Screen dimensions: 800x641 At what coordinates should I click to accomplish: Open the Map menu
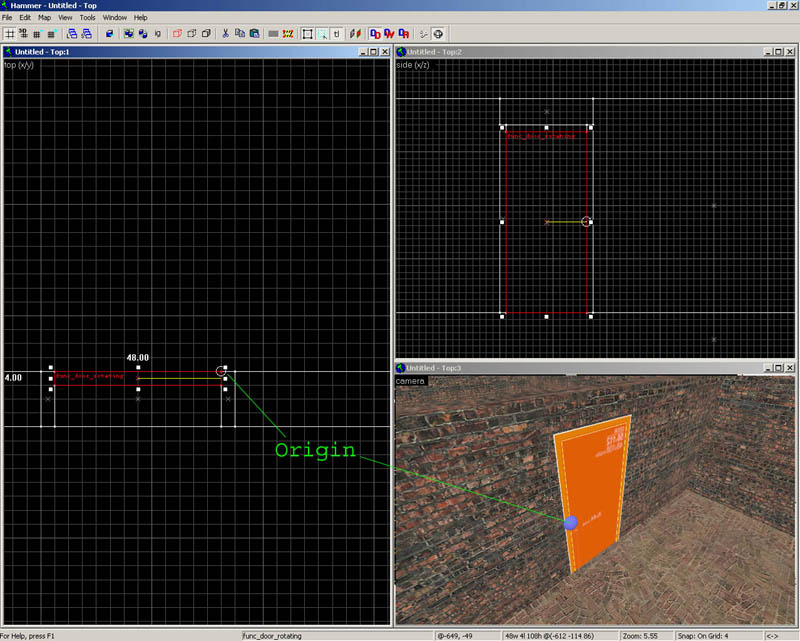44,18
